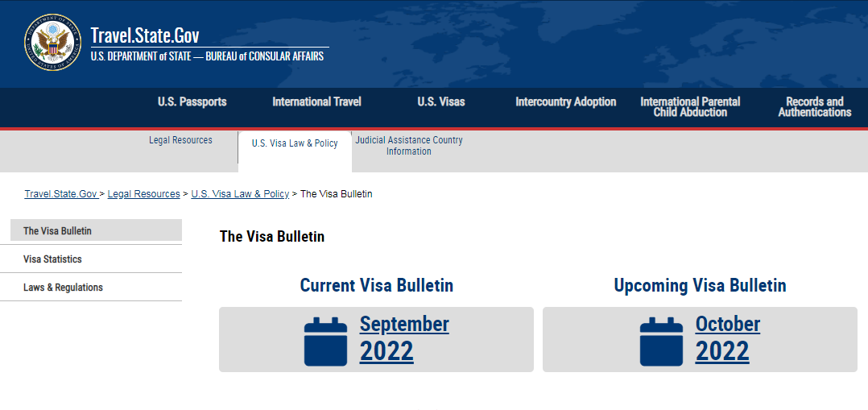Open the Travel.State.Gov header title

tap(145, 35)
